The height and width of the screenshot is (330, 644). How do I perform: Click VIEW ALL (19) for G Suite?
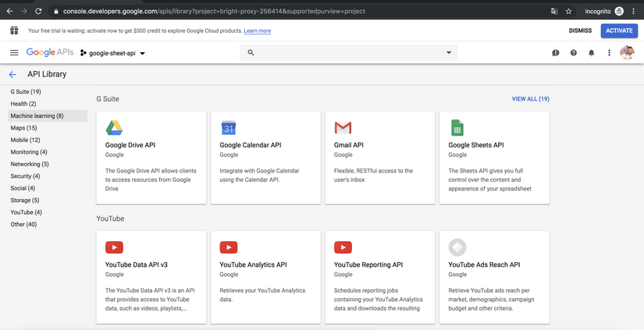tap(530, 99)
